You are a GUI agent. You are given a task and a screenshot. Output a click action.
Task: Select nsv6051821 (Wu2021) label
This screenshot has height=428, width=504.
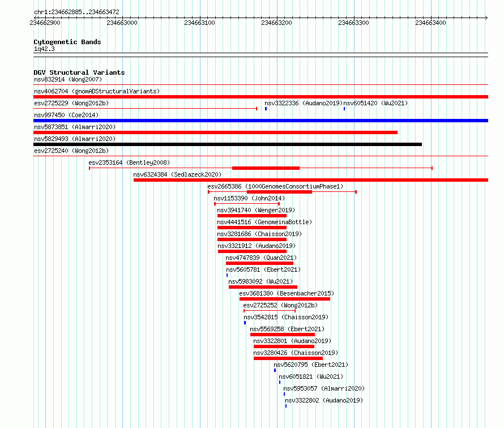point(311,376)
